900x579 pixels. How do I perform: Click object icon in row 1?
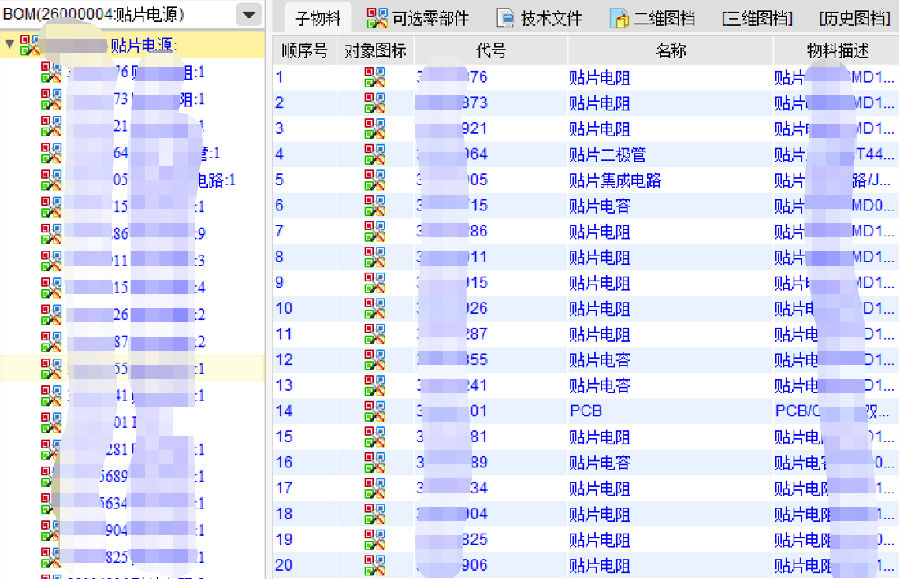click(x=374, y=77)
